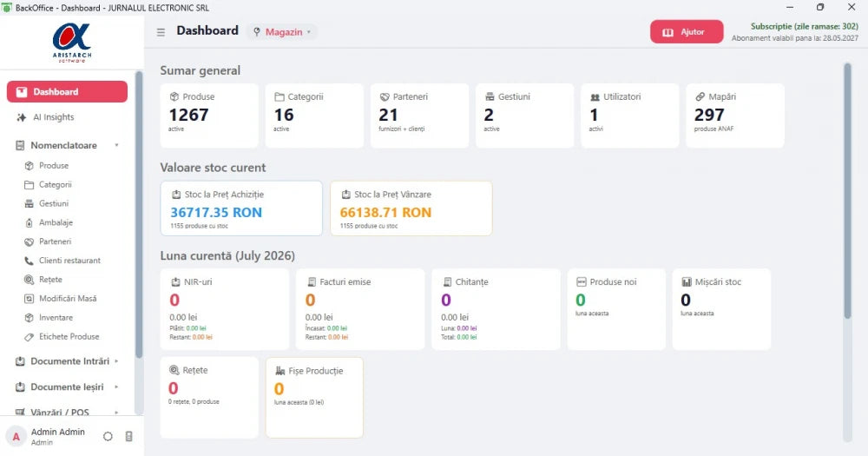This screenshot has width=868, height=456.
Task: Click the Clienti restaurant phone icon
Action: [x=29, y=261]
